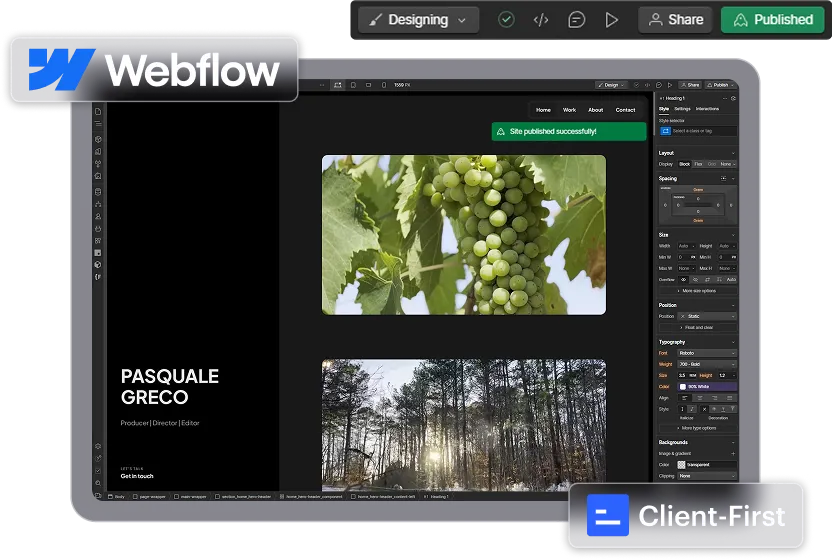Click the Size 3.5 input field
The width and height of the screenshot is (833, 560).
[x=683, y=376]
